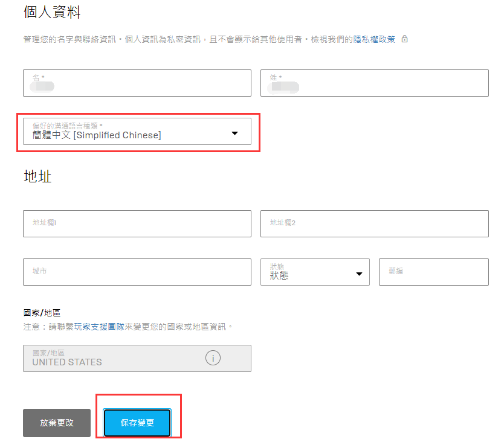Click the 放棄更改 button
The height and width of the screenshot is (439, 504).
point(57,423)
